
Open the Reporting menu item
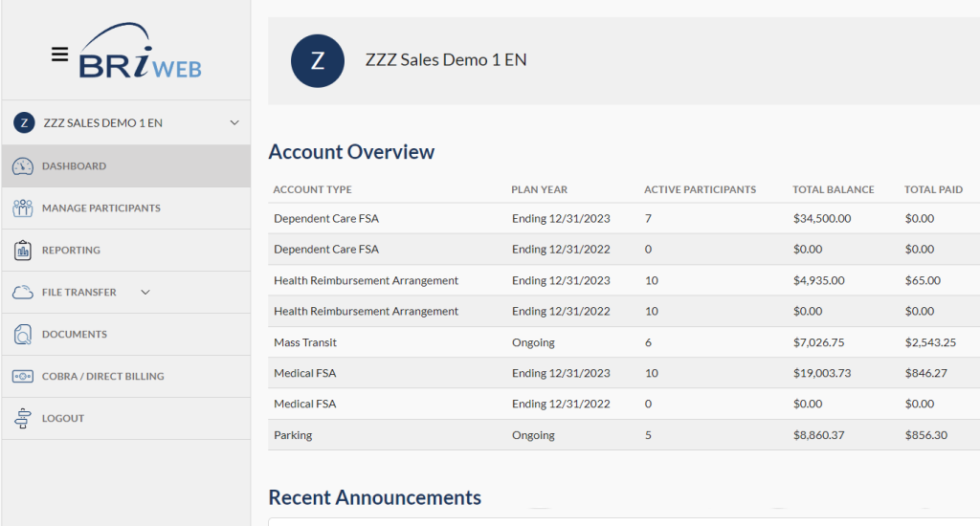pyautogui.click(x=71, y=251)
